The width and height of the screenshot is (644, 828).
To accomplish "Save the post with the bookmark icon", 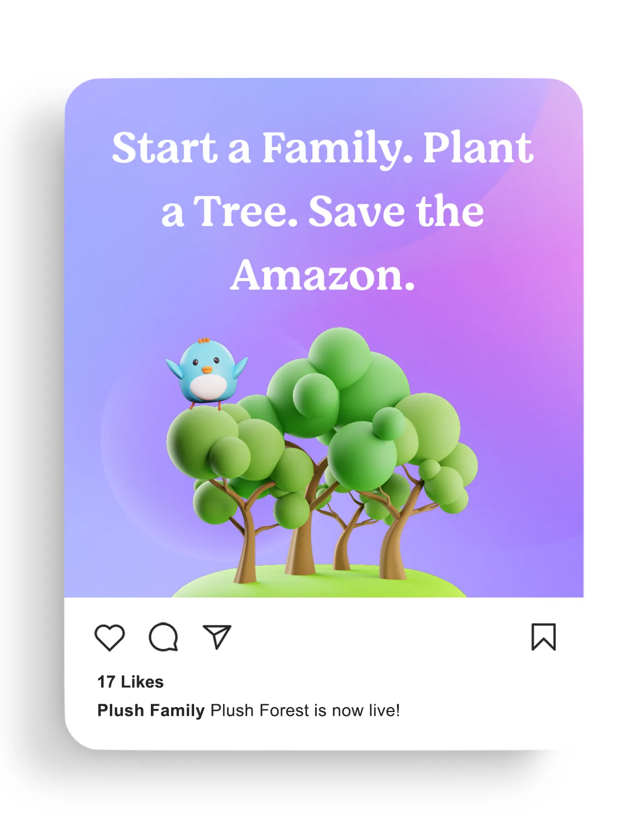I will (x=544, y=637).
